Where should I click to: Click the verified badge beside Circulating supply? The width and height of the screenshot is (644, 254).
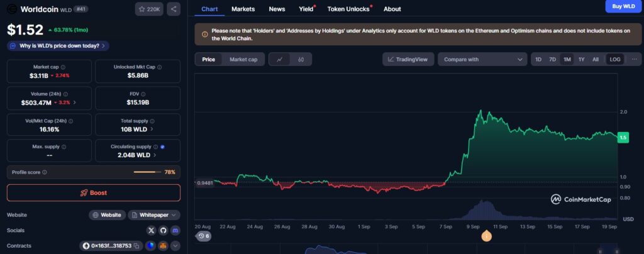click(x=162, y=146)
